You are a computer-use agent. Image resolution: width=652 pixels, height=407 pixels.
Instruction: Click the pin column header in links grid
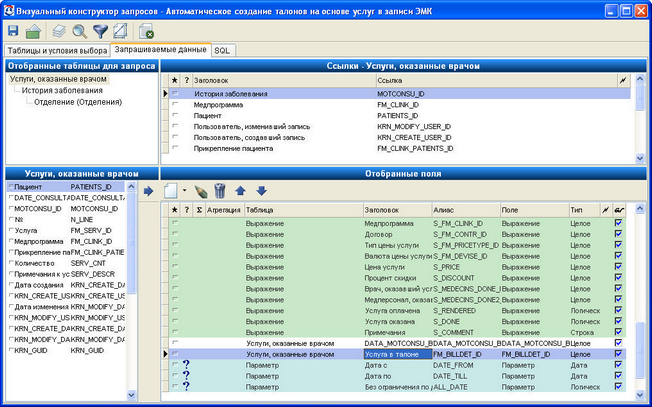click(622, 80)
